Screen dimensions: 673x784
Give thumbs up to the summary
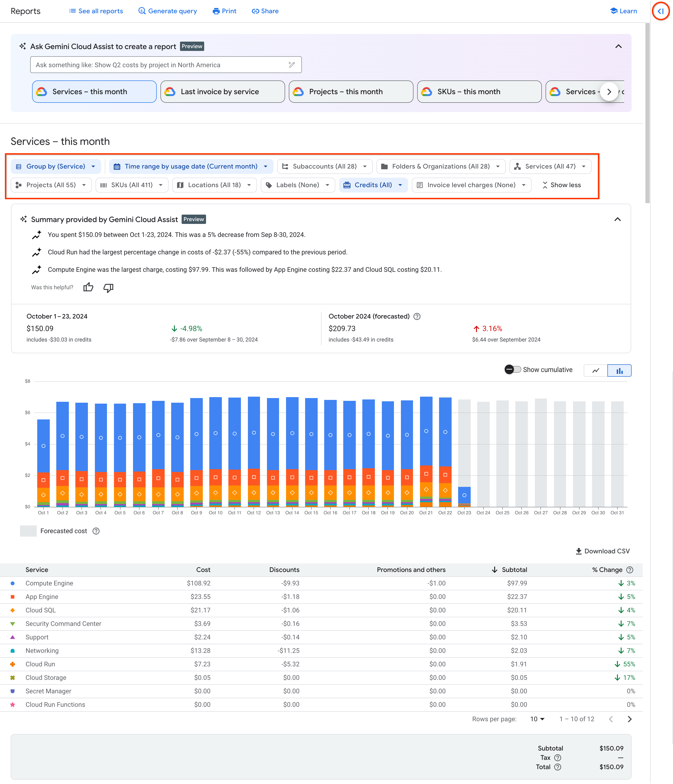[x=88, y=287]
